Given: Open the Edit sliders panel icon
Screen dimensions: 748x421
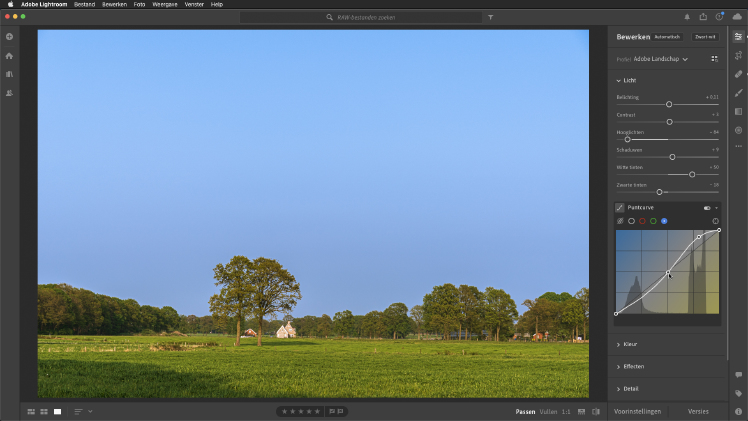Looking at the screenshot, I should point(738,37).
